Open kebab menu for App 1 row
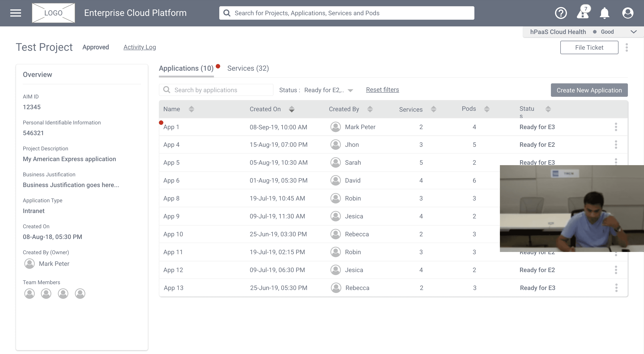 click(x=616, y=127)
